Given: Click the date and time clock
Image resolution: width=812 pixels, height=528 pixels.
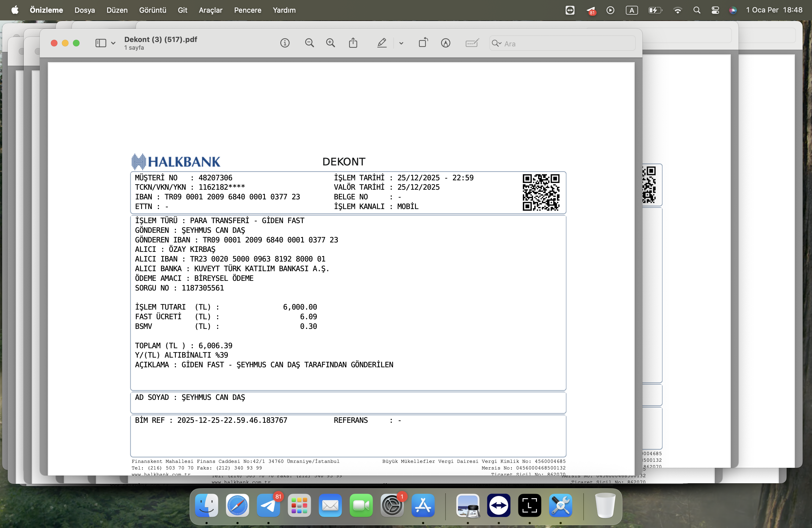Looking at the screenshot, I should [774, 10].
